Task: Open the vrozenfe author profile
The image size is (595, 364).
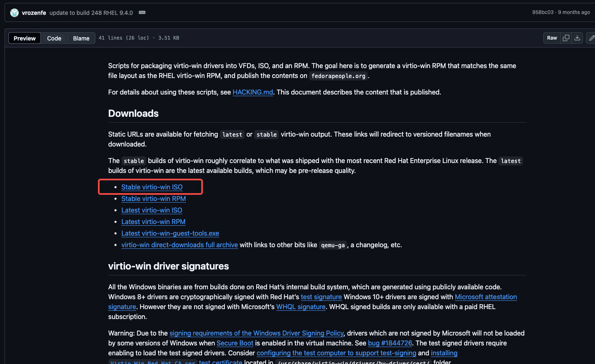Action: (x=34, y=13)
